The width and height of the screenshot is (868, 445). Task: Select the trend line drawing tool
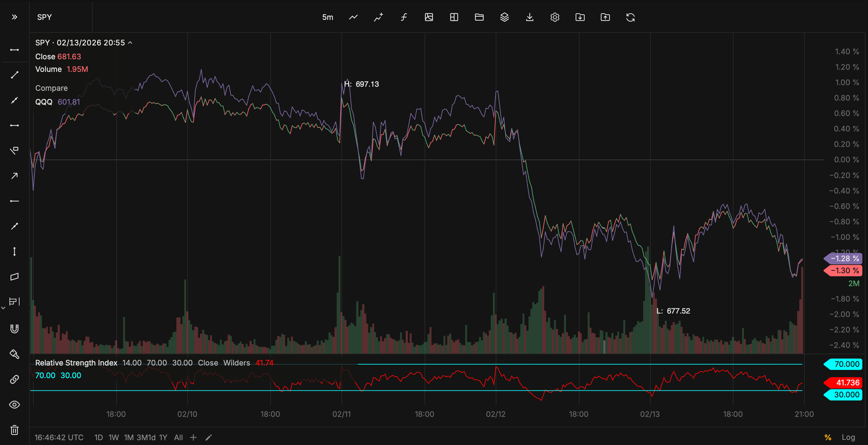[x=14, y=75]
